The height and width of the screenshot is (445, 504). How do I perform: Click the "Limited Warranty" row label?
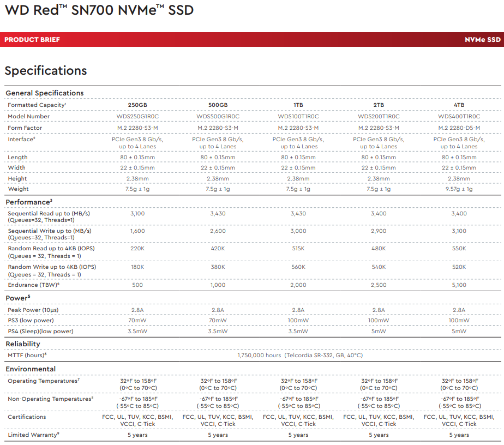33,435
